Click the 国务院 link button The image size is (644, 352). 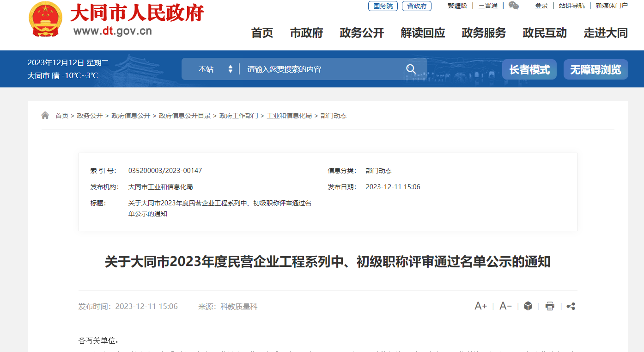click(x=383, y=6)
